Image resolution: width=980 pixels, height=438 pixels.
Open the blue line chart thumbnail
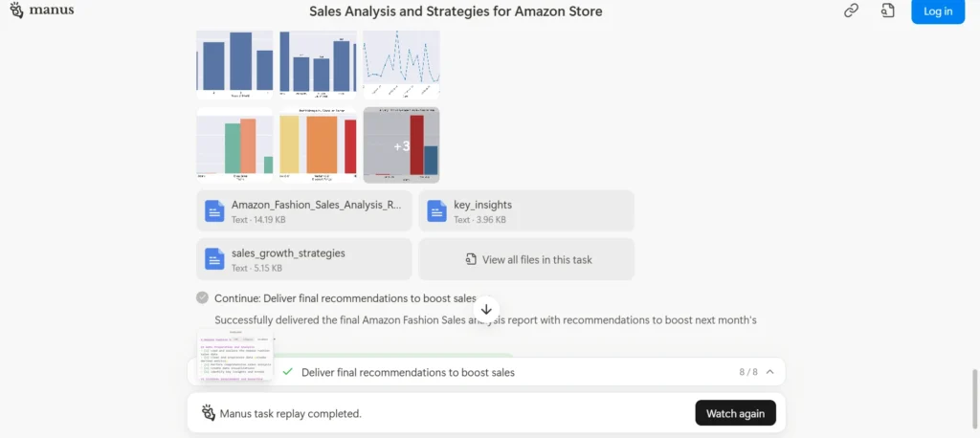401,64
